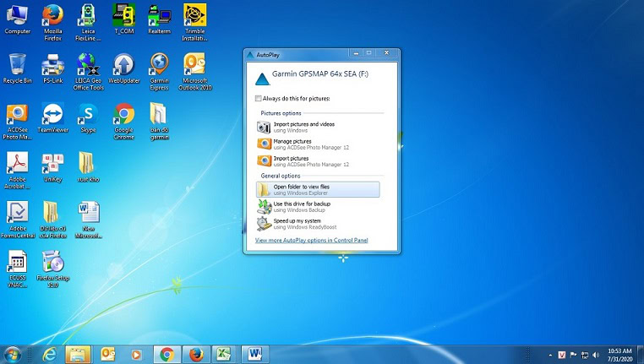Choose 'Use this drive for backup'

[x=318, y=207]
